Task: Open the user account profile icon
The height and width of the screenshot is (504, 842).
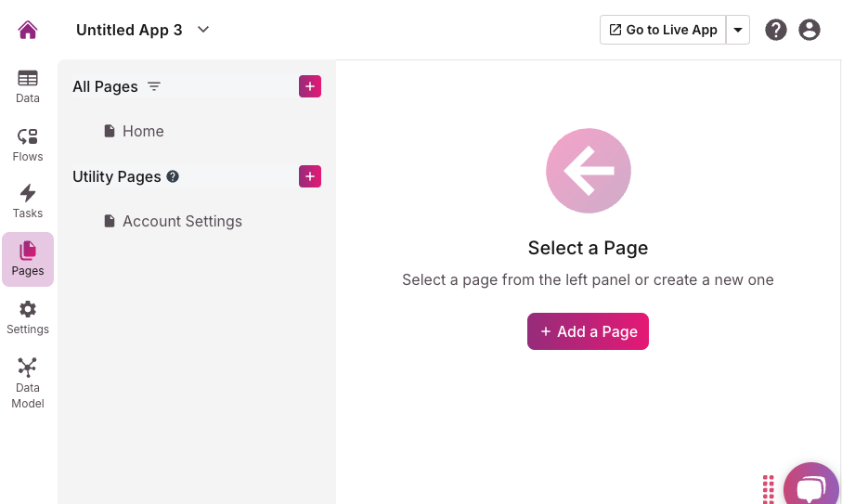Action: (810, 30)
